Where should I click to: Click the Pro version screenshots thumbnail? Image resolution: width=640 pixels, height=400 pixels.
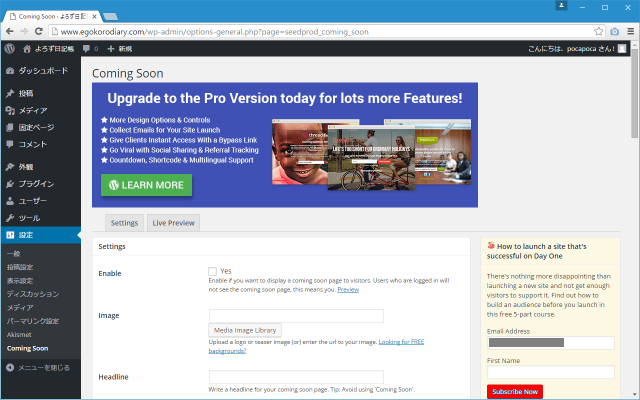tap(371, 154)
